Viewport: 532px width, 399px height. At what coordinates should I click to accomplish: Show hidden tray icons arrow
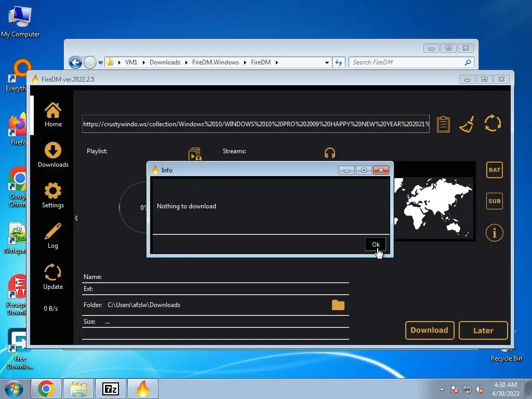[x=442, y=389]
